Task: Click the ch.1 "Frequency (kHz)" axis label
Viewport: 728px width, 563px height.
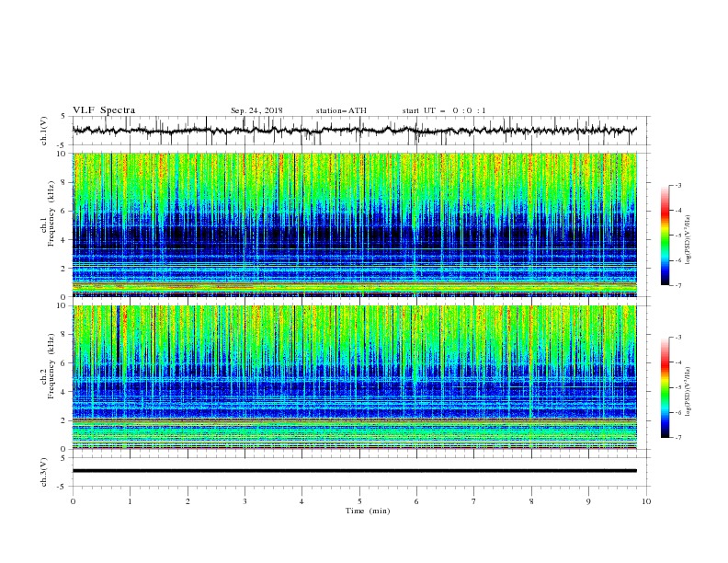Action: (x=51, y=213)
